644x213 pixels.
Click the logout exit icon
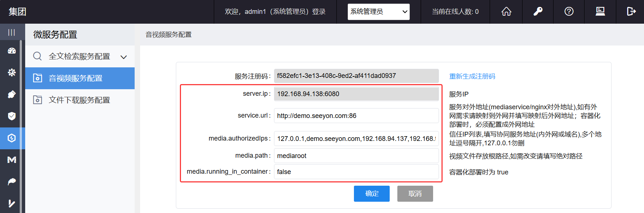point(631,12)
